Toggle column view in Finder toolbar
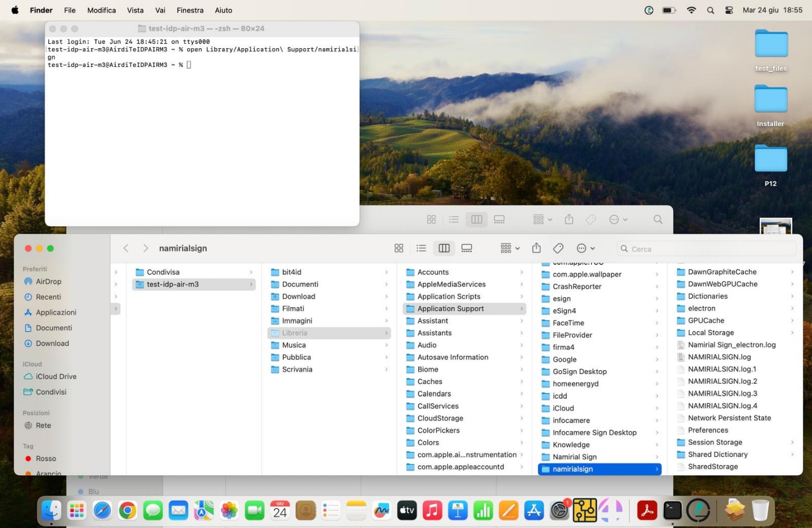The height and width of the screenshot is (528, 812). (444, 248)
